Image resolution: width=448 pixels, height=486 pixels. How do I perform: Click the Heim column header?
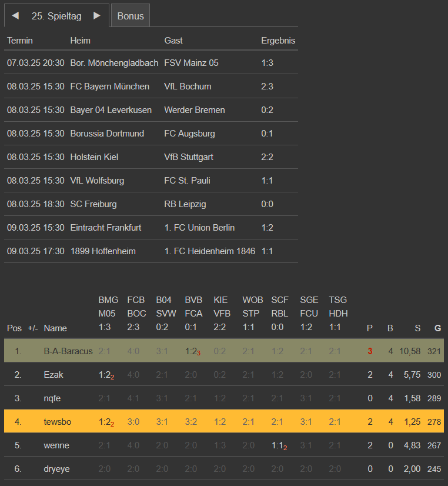(80, 41)
